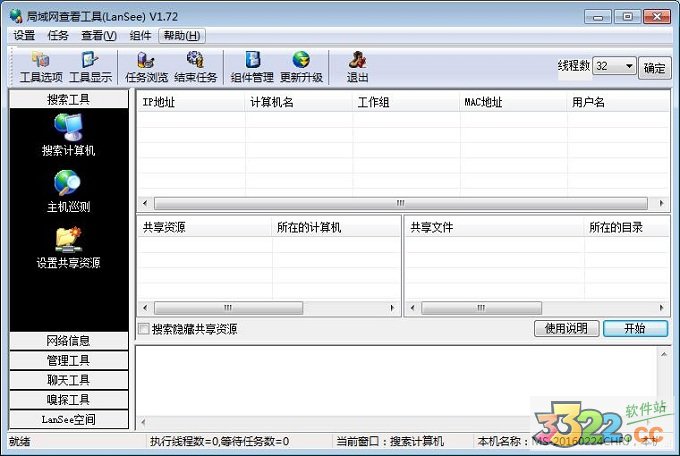This screenshot has width=680, height=456.
Task: Click 结束任务 end task icon
Action: (x=196, y=67)
